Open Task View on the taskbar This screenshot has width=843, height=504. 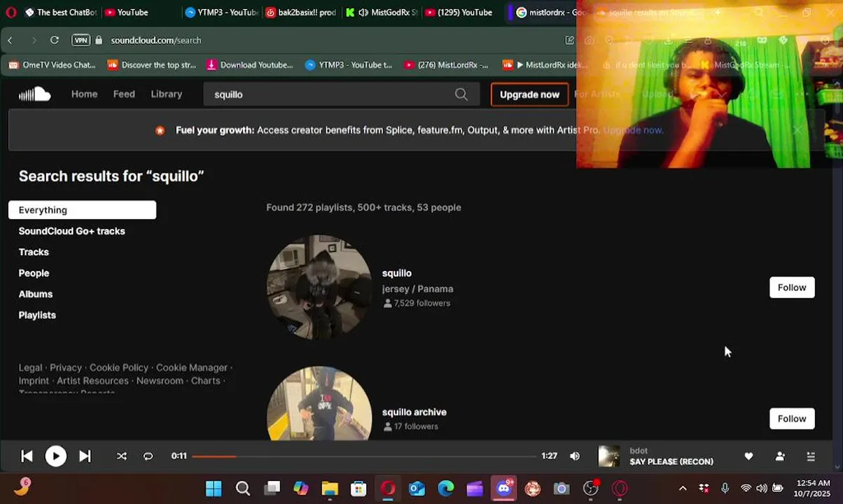pos(272,489)
